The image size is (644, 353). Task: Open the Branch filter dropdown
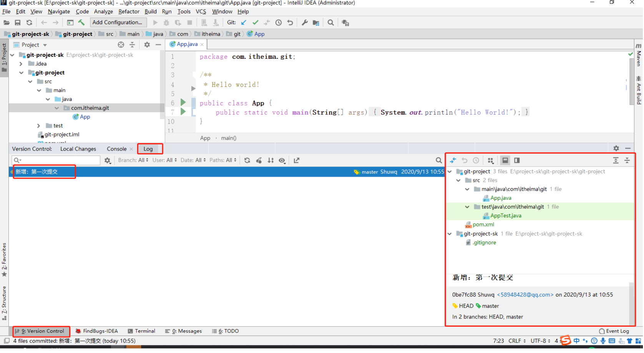click(133, 160)
